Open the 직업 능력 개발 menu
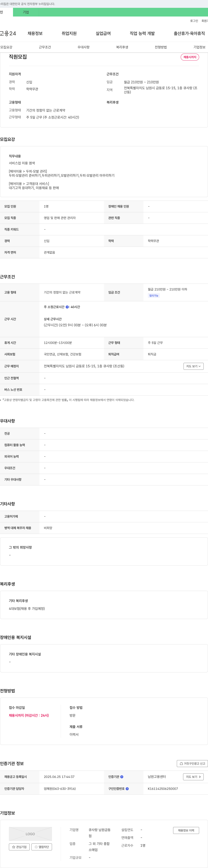 142,33
